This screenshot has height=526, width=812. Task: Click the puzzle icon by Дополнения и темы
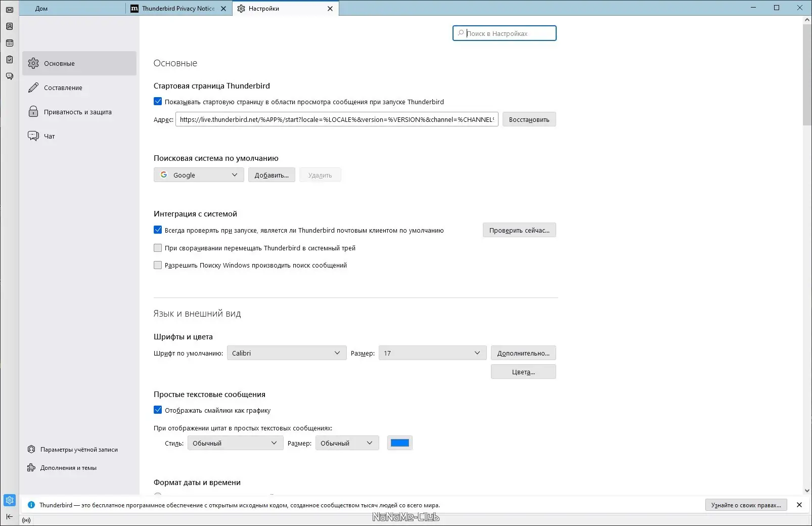(x=31, y=467)
